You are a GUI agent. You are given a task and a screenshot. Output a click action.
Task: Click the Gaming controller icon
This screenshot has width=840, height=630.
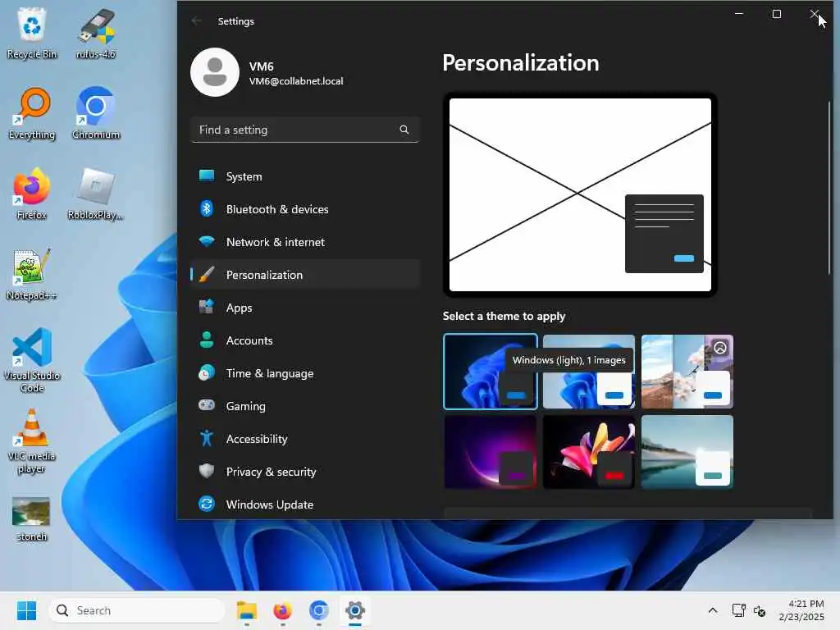coord(206,405)
